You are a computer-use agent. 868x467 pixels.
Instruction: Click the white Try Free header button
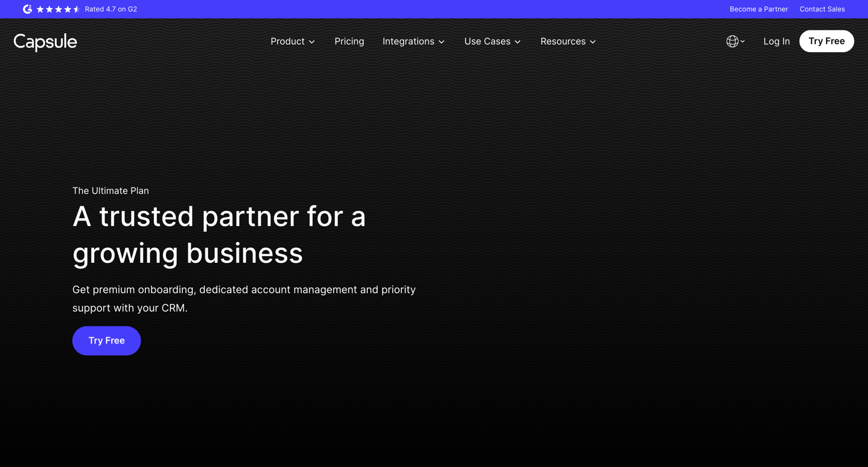[827, 41]
